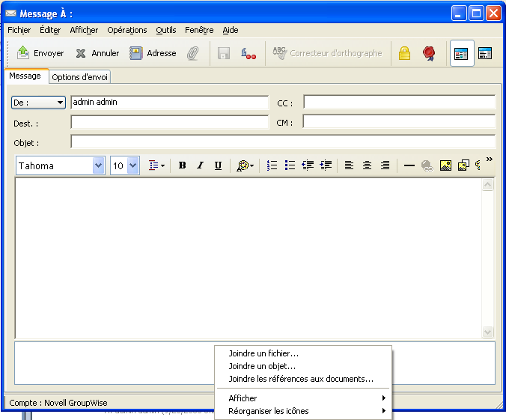Toggle underline text formatting

(218, 165)
